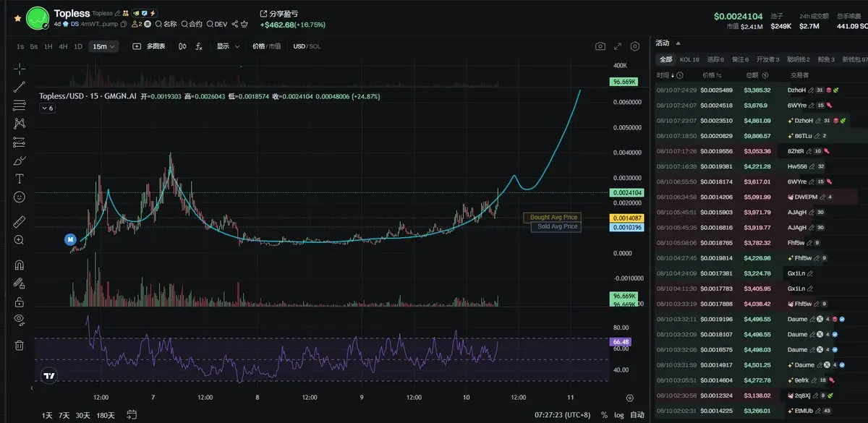Open the crown icon in header

[x=245, y=24]
